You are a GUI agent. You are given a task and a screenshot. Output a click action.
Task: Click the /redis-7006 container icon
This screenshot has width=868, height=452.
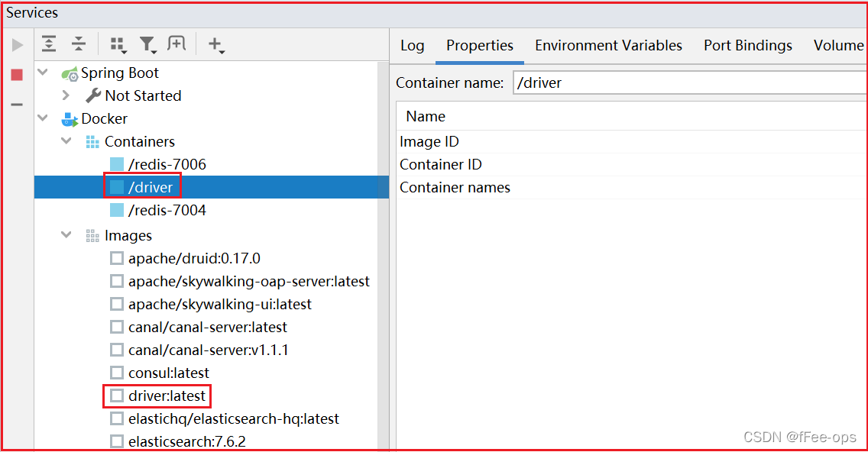[117, 164]
